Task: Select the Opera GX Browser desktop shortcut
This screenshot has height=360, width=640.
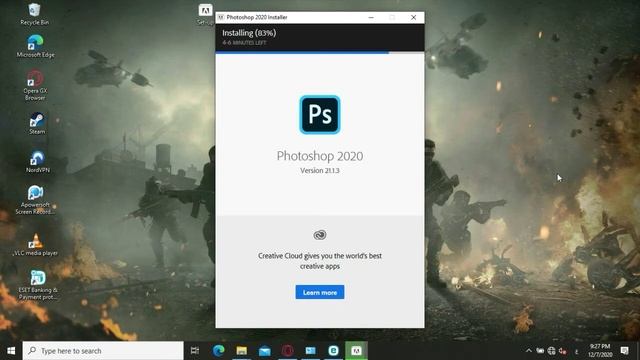Action: [35, 85]
